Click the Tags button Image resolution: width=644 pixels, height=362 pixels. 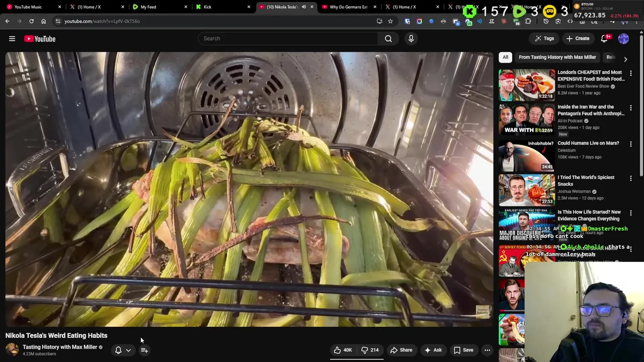click(x=544, y=39)
